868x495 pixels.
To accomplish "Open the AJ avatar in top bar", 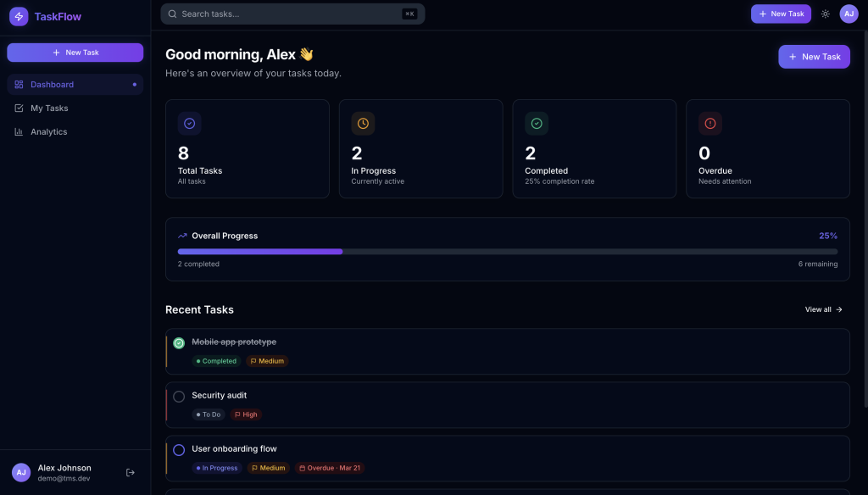I will [x=849, y=14].
